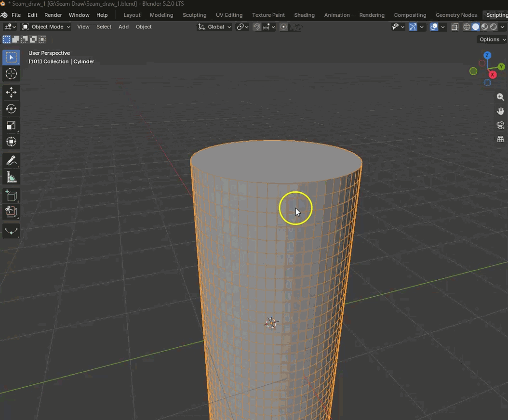508x420 pixels.
Task: Click the Blender logo icon
Action: pyautogui.click(x=4, y=15)
